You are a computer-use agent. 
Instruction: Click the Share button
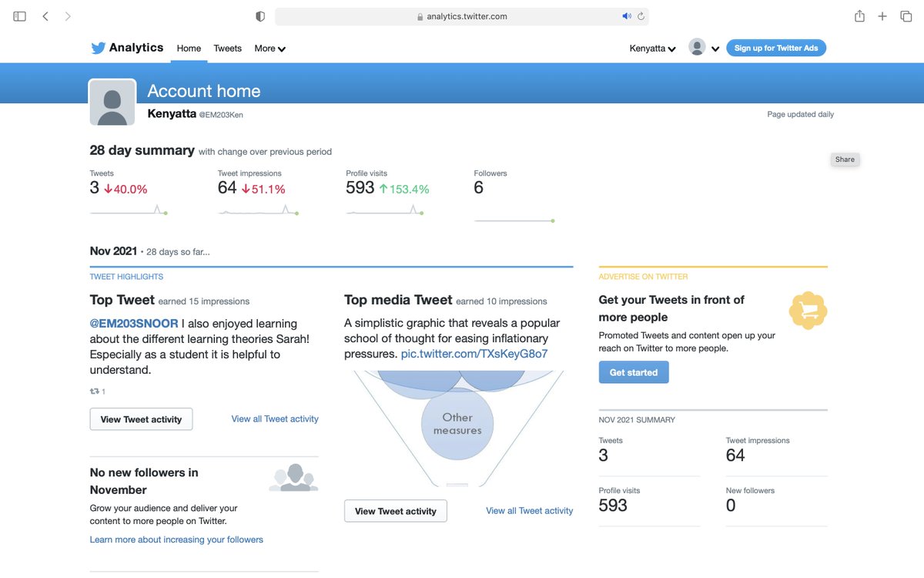(x=845, y=160)
